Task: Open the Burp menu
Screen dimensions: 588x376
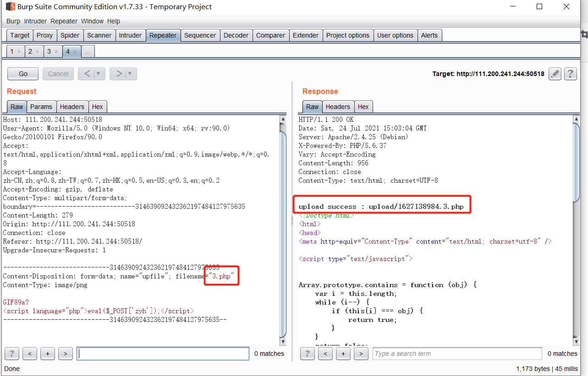Action: [13, 21]
